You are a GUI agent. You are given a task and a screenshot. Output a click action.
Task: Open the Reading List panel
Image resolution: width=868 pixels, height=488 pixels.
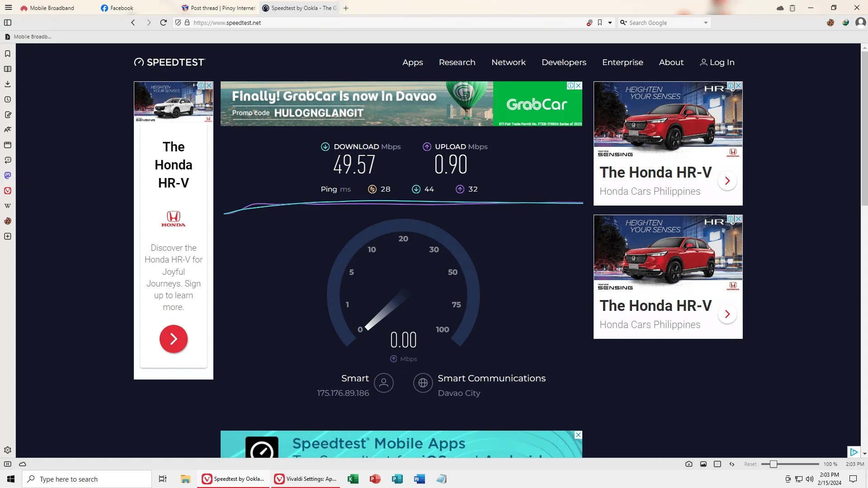point(8,69)
